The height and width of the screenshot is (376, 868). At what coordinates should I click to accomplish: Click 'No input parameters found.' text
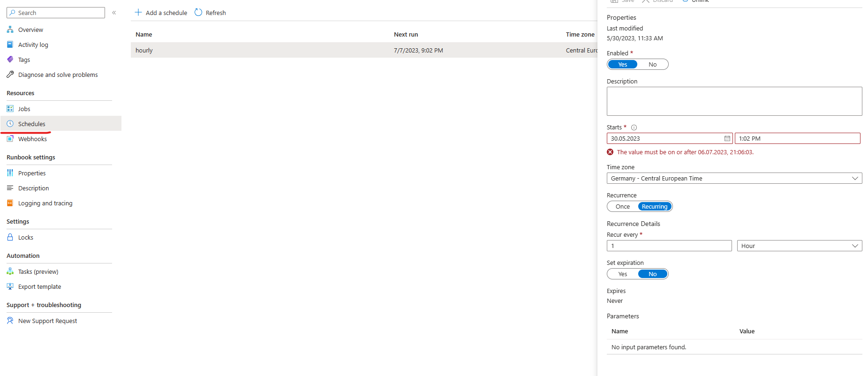tap(649, 347)
